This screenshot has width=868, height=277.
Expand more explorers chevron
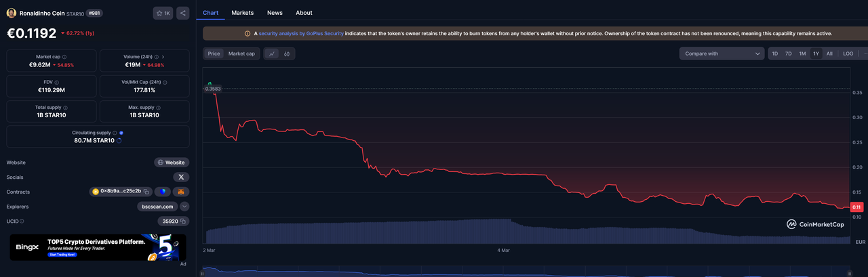tap(184, 207)
